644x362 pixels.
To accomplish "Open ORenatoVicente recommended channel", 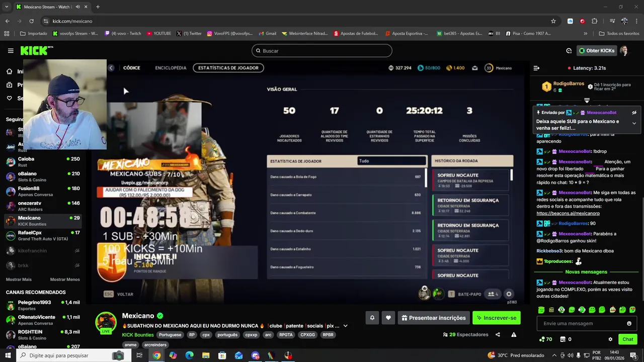I will (43, 320).
